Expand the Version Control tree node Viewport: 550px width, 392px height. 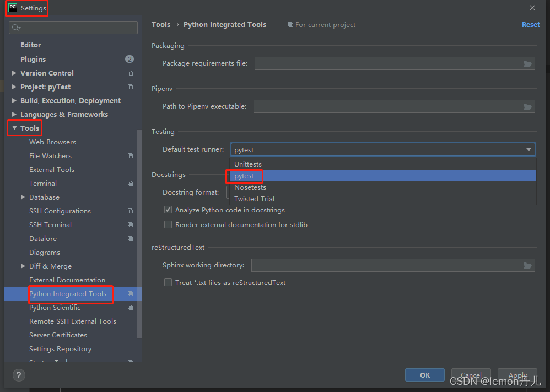coord(14,73)
